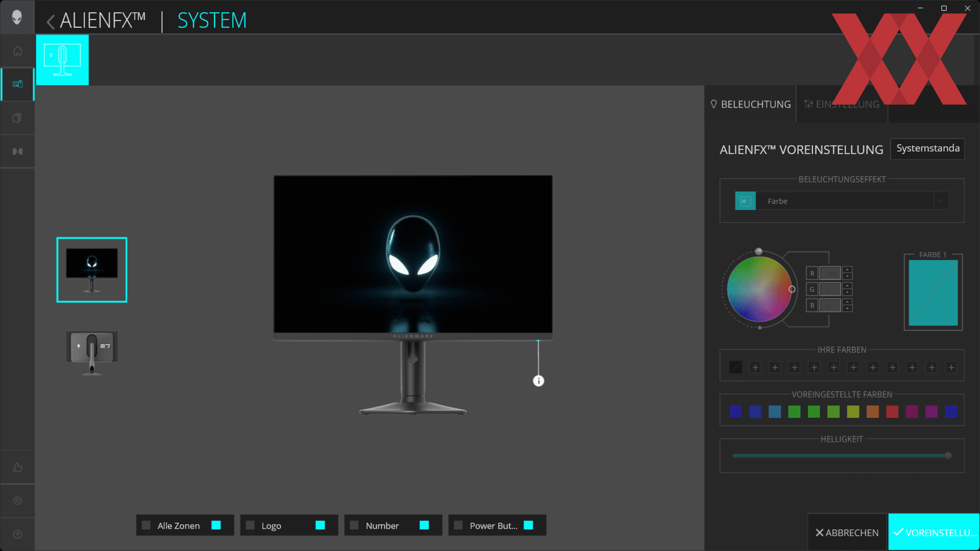Select front view monitor thumbnail
The height and width of the screenshot is (551, 980).
pyautogui.click(x=92, y=270)
